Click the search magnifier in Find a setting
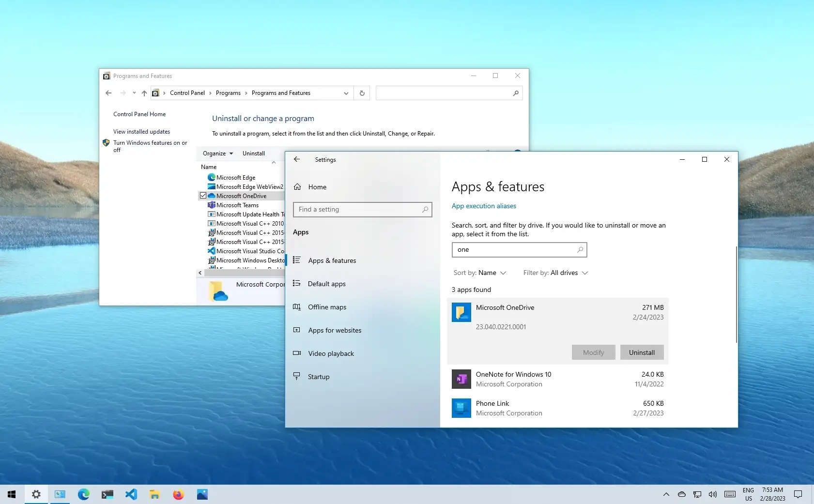Image resolution: width=814 pixels, height=504 pixels. coord(425,210)
